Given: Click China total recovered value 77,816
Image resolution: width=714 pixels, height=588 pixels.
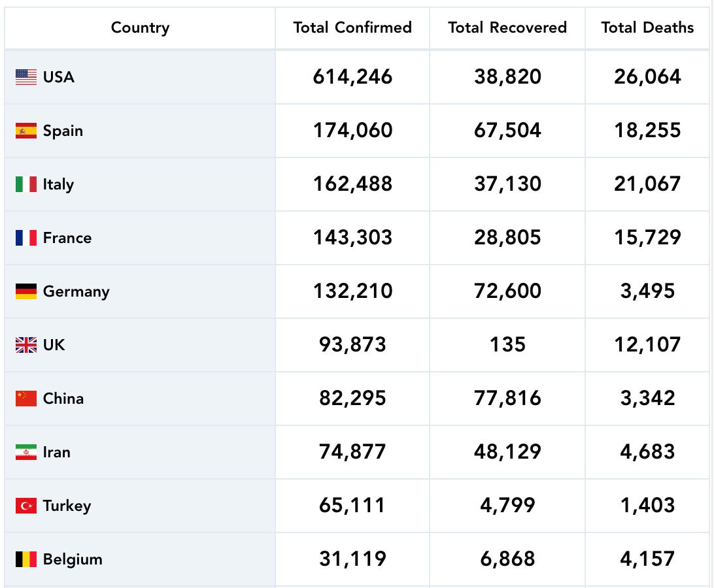Looking at the screenshot, I should (507, 399).
